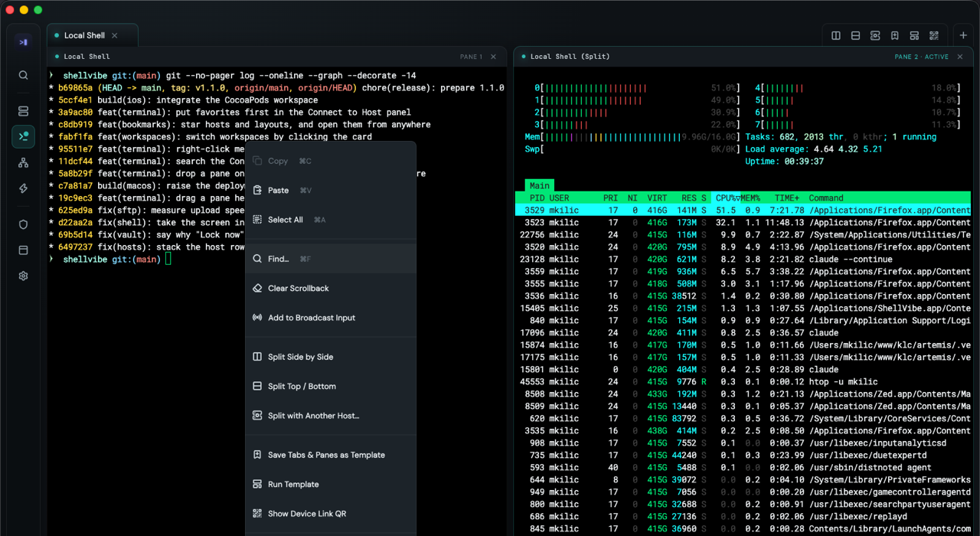Viewport: 980px width, 536px height.
Task: Select the Main tab in htop
Action: 539,185
